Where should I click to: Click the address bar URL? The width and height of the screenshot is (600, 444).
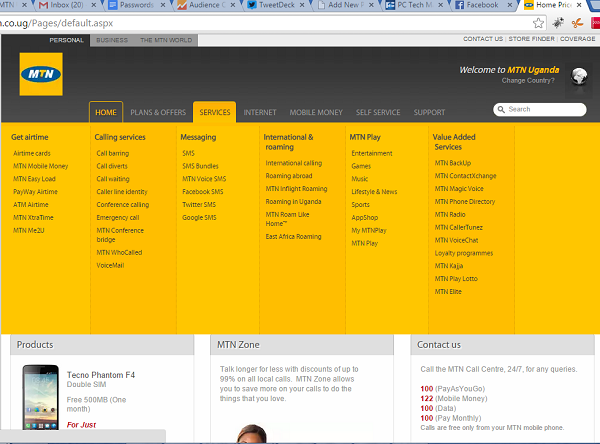pyautogui.click(x=57, y=23)
